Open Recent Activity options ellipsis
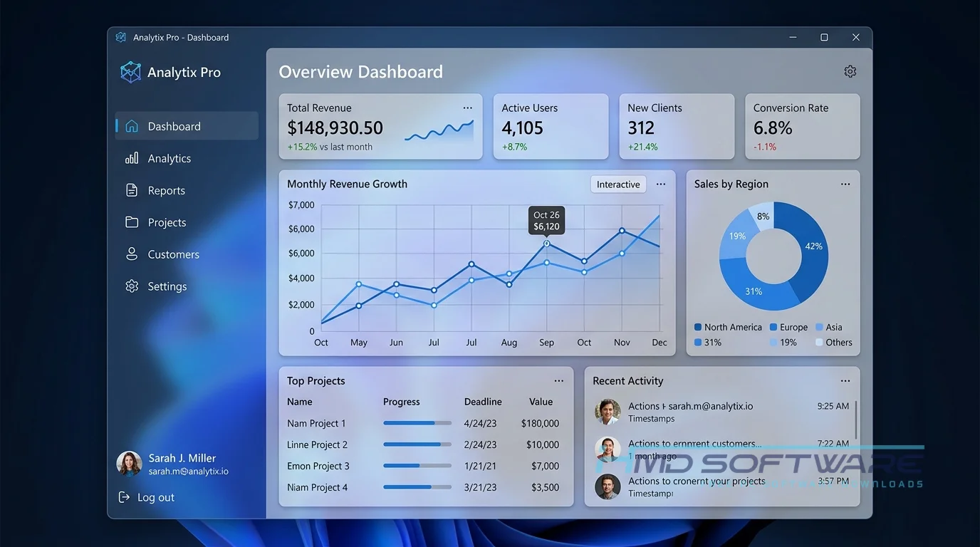This screenshot has width=980, height=547. (845, 381)
